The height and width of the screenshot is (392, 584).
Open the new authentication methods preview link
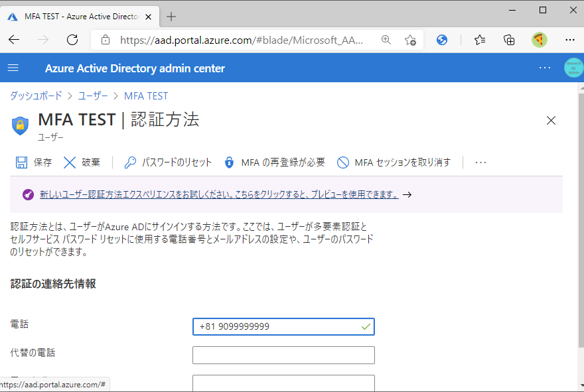pyautogui.click(x=219, y=194)
